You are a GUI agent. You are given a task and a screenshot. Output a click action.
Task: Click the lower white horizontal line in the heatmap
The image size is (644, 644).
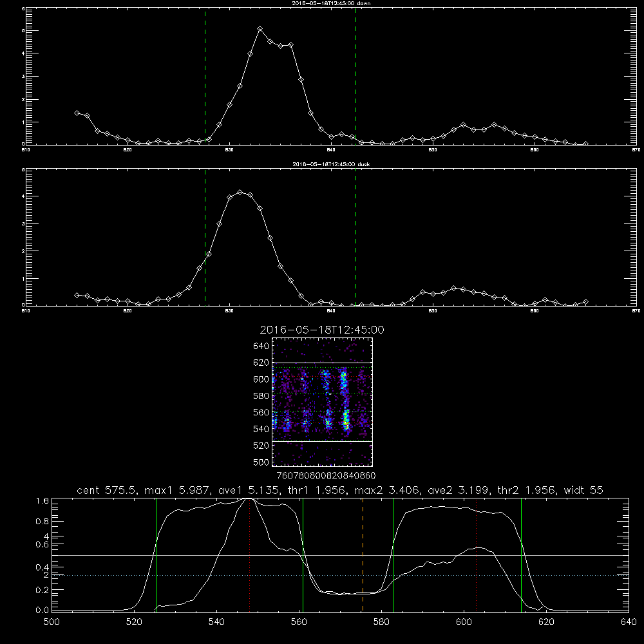pos(322,442)
